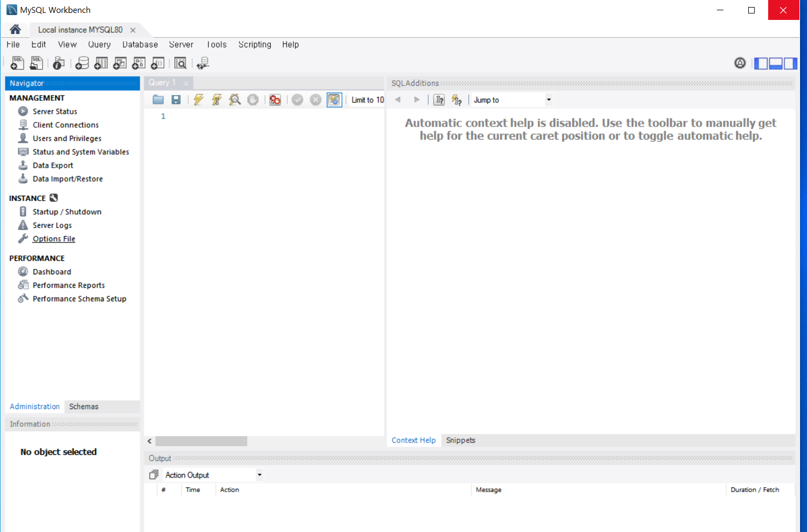Open Data Export
Image resolution: width=807 pixels, height=532 pixels.
click(x=53, y=165)
